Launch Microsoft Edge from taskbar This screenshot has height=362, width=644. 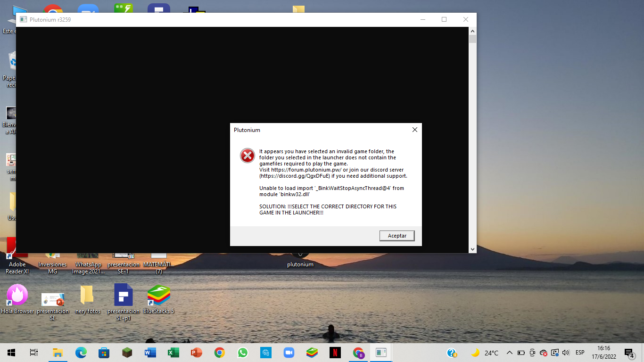point(81,353)
